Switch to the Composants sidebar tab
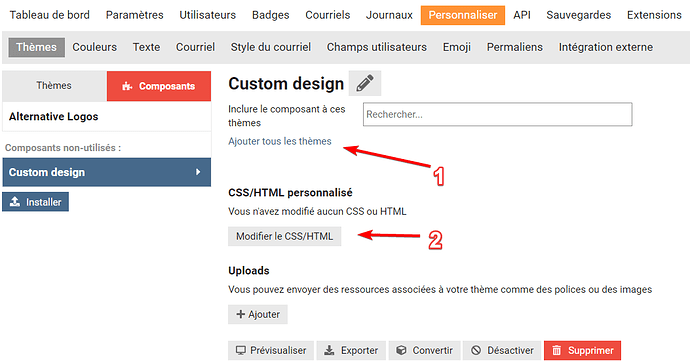Image resolution: width=690 pixels, height=361 pixels. pos(159,86)
